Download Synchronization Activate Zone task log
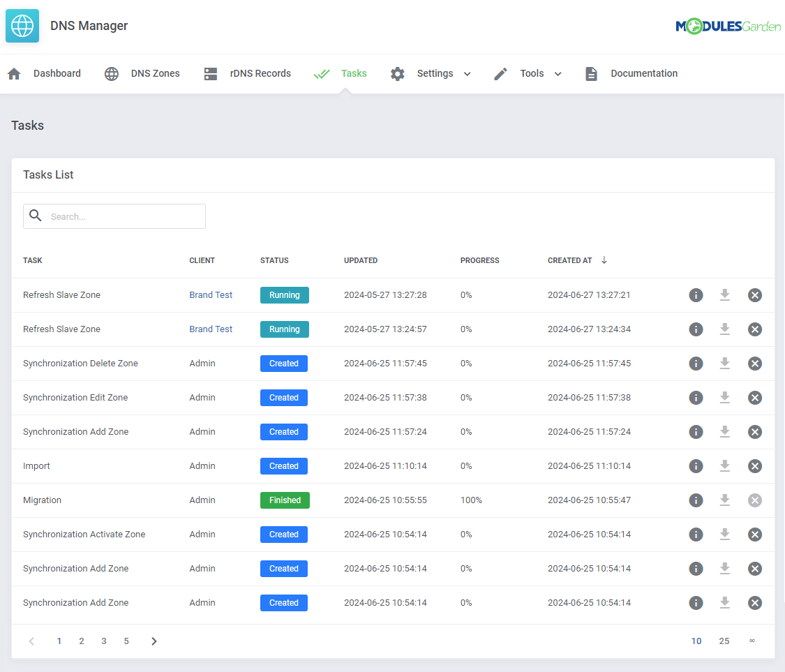785x672 pixels. click(724, 535)
